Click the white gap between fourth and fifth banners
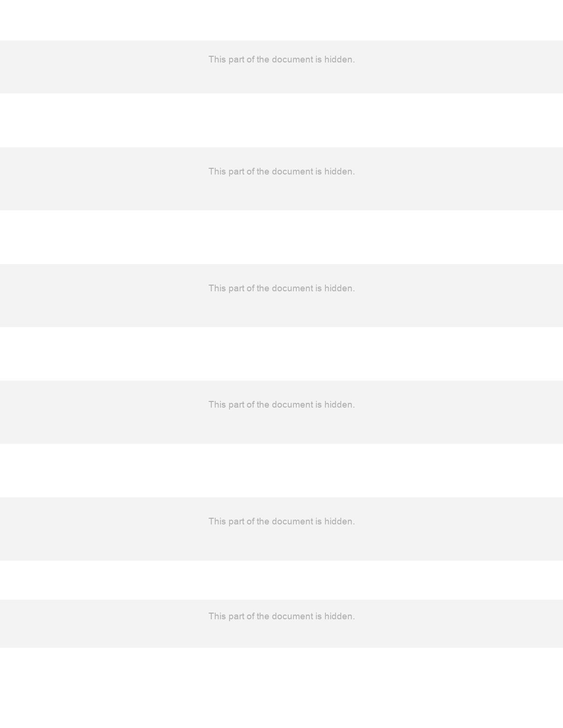 click(281, 471)
